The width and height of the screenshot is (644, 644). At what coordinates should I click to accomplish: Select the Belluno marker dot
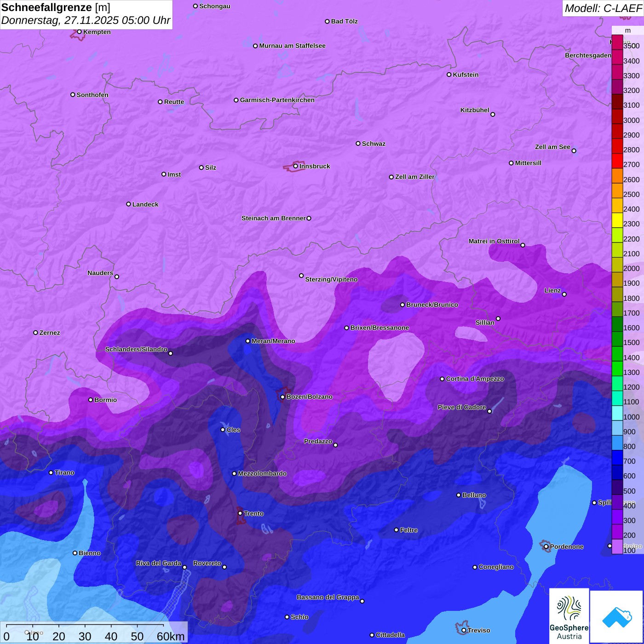pos(458,495)
